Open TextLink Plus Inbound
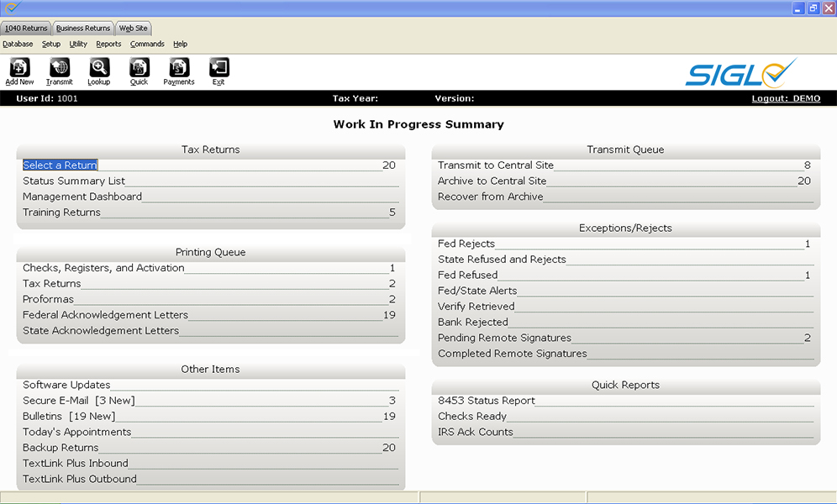837x504 pixels. [76, 463]
